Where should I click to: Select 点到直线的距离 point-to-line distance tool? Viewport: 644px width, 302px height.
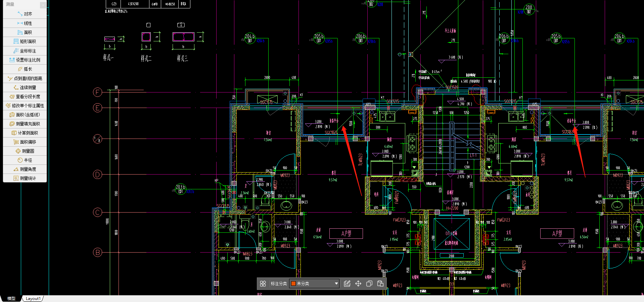click(x=25, y=78)
